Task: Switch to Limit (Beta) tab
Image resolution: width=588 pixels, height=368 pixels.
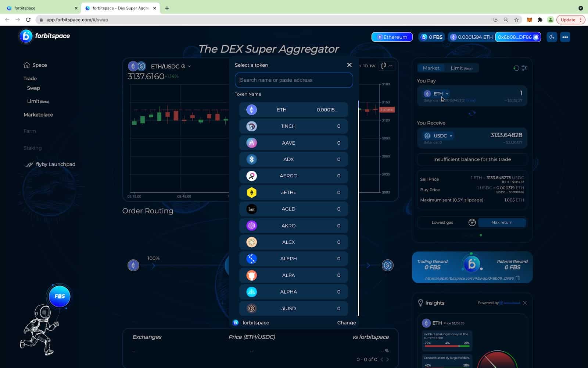Action: 462,68
